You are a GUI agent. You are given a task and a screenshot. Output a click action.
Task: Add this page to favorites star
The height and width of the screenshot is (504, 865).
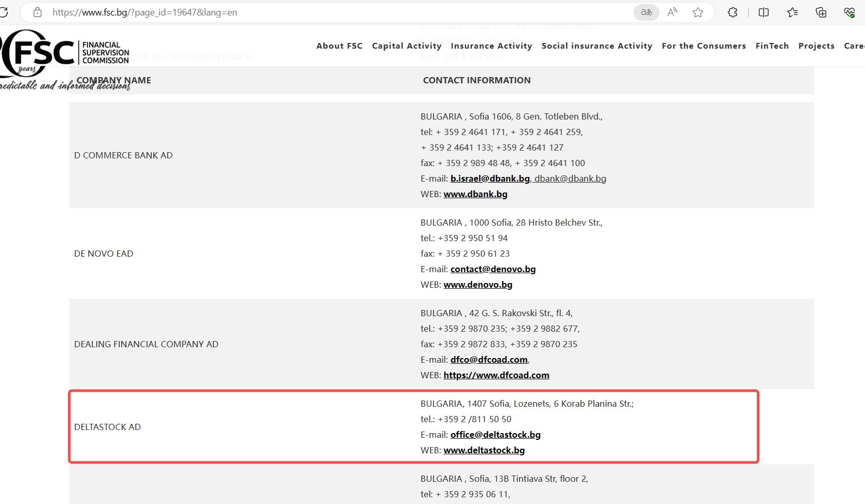698,12
